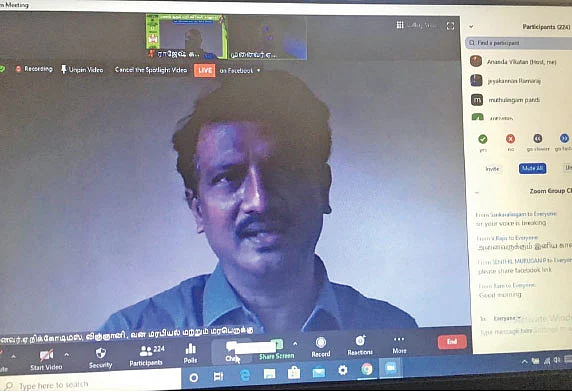Viewport: 572px width, 392px height.
Task: Open Mail app from taskbar
Action: 318,372
